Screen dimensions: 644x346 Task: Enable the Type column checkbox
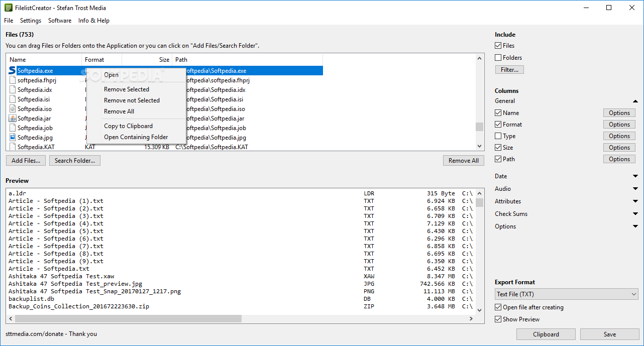(x=498, y=136)
